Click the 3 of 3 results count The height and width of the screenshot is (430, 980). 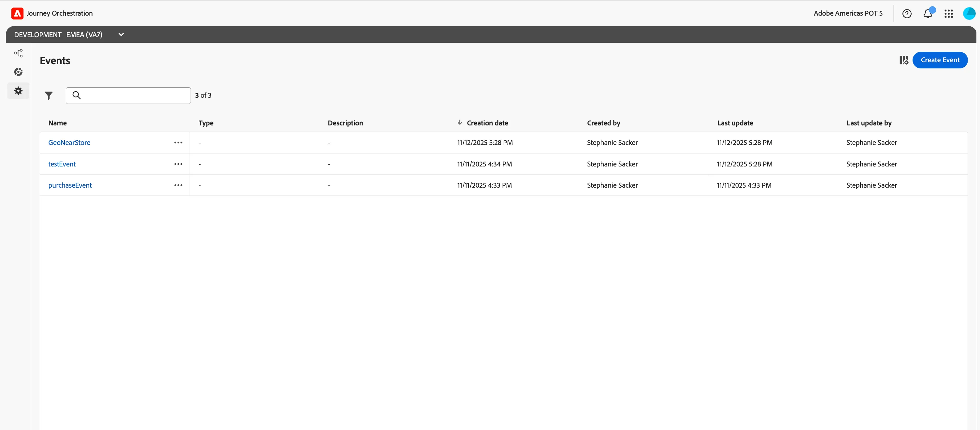203,95
